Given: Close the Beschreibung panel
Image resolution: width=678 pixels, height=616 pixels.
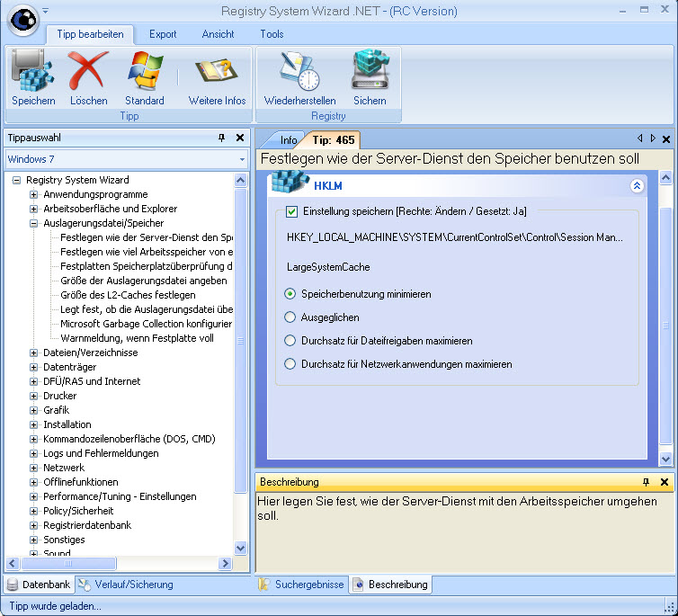Looking at the screenshot, I should (x=665, y=482).
